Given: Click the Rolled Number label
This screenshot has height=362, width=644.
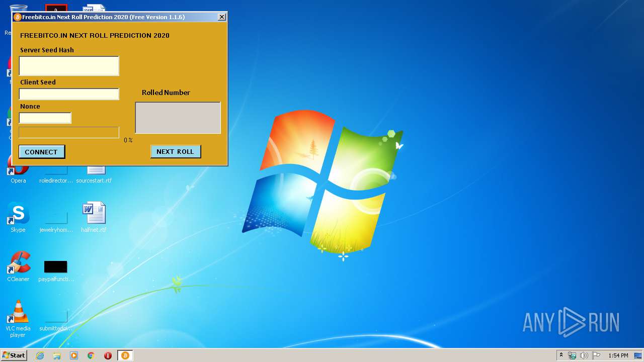Looking at the screenshot, I should click(x=166, y=93).
